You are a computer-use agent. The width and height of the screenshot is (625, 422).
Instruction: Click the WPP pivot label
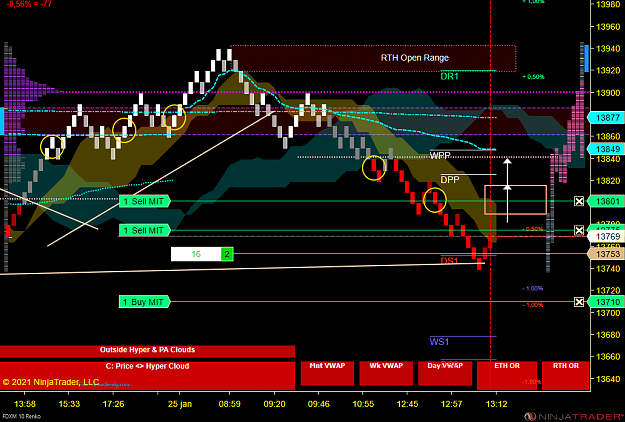pos(440,155)
